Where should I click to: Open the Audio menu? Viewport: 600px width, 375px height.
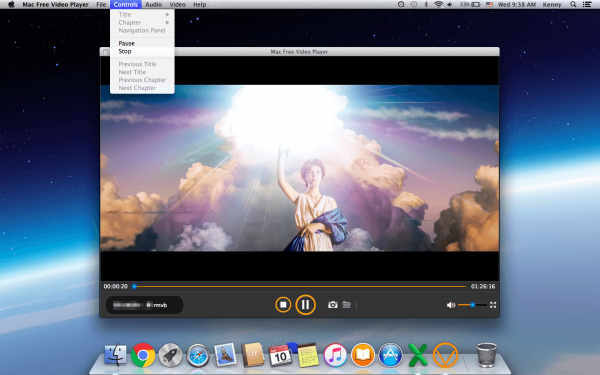[x=153, y=5]
